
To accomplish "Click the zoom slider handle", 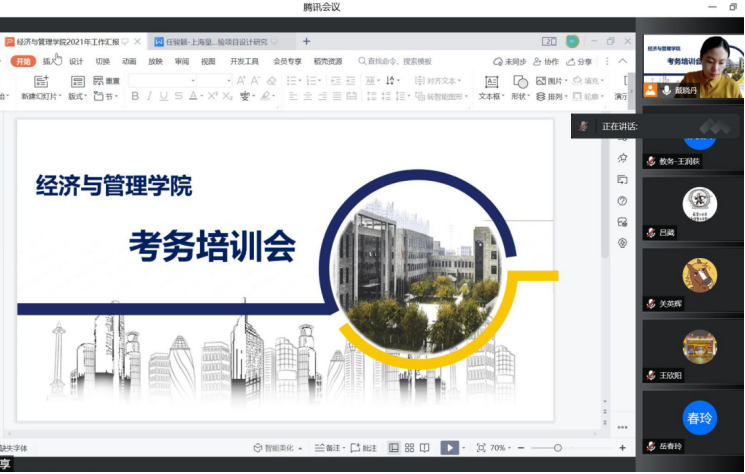I will coord(558,448).
